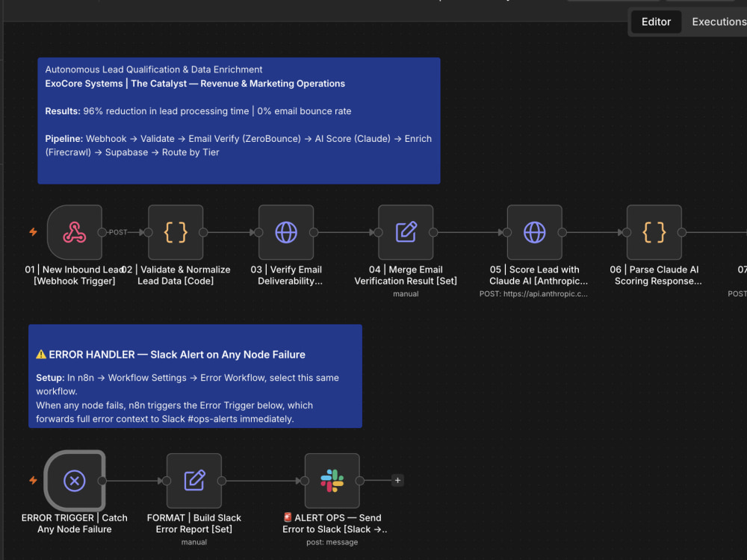This screenshot has width=747, height=560.
Task: Add a node after the Slack alert node
Action: (x=398, y=480)
